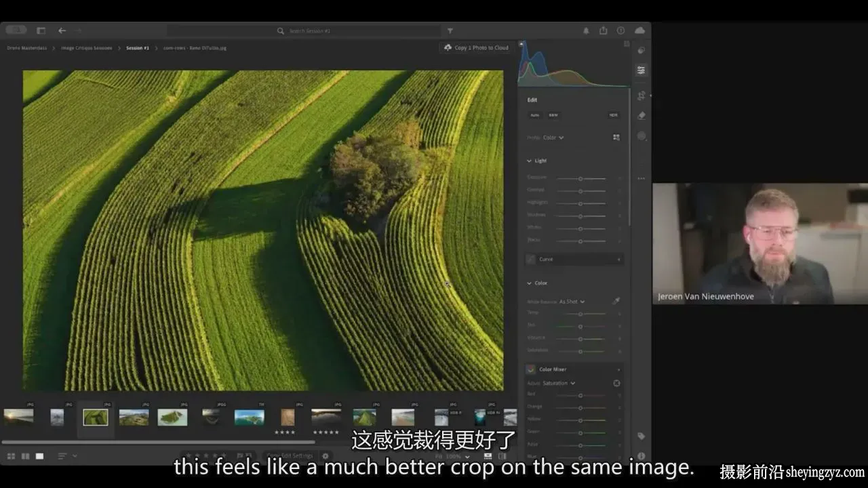Switch to photo grid view
This screenshot has height=488, width=868.
coord(12,456)
